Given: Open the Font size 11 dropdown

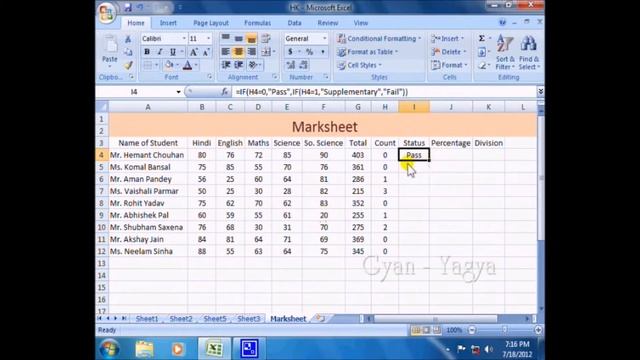Looking at the screenshot, I should coord(208,38).
